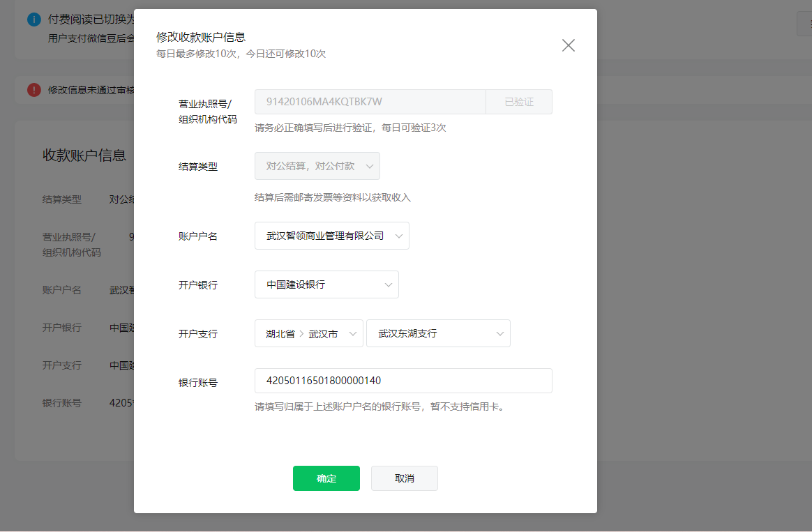Click the chevron in the 结算类型 dropdown
Viewport: 812px width, 532px height.
(370, 167)
